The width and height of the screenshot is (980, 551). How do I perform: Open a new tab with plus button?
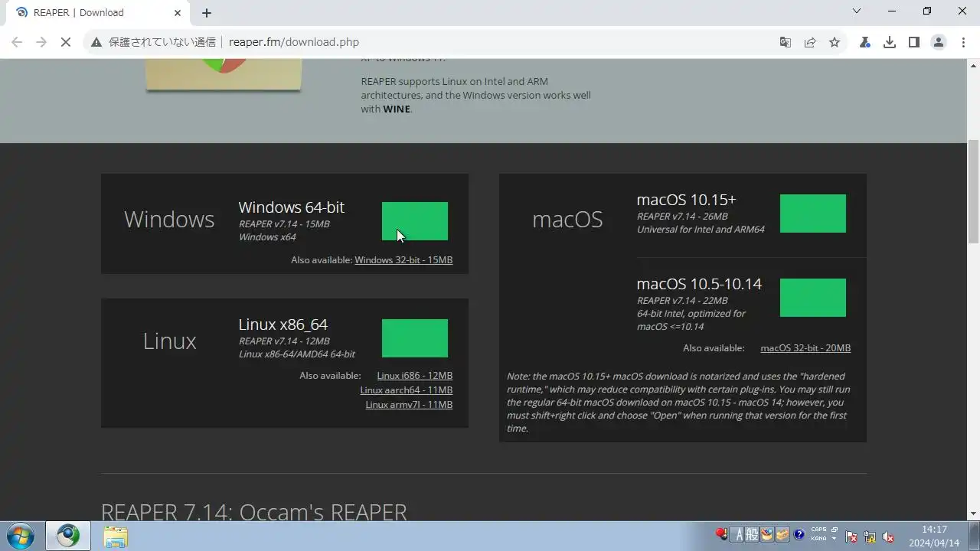coord(207,13)
